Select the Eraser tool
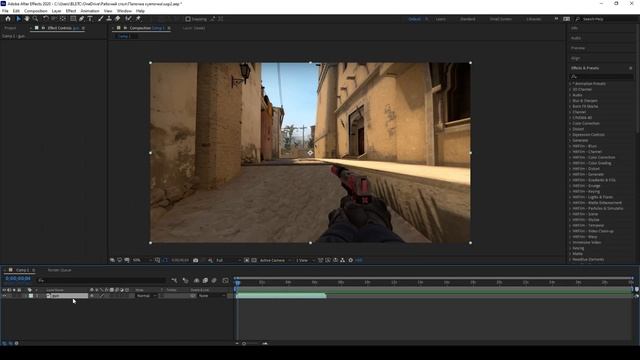 (x=118, y=19)
